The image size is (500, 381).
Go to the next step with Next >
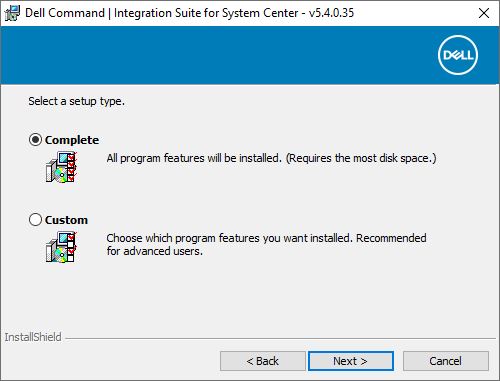click(x=351, y=361)
